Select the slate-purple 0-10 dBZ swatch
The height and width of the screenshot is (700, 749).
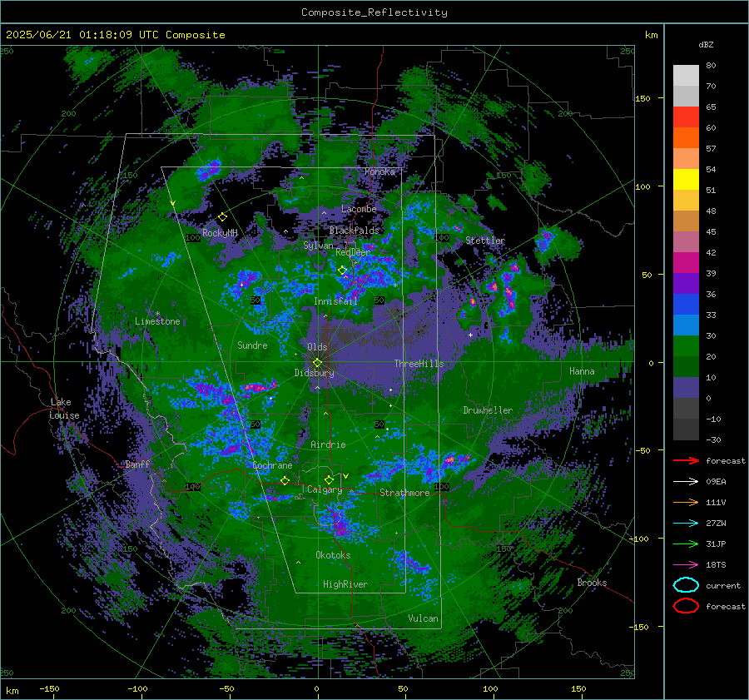[x=686, y=388]
